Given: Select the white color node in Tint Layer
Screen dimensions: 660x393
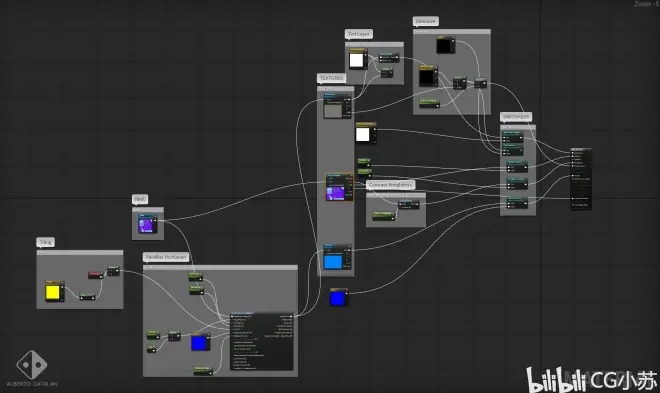Looking at the screenshot, I should (x=358, y=59).
